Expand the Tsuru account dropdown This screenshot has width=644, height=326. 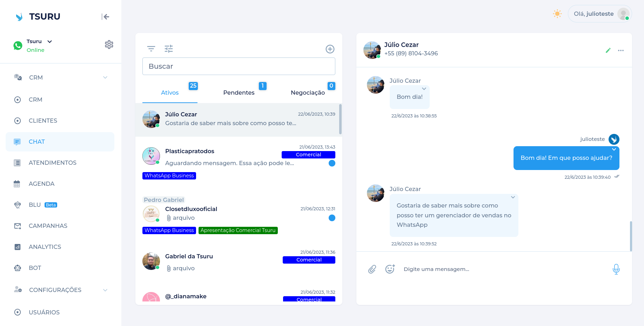[50, 41]
